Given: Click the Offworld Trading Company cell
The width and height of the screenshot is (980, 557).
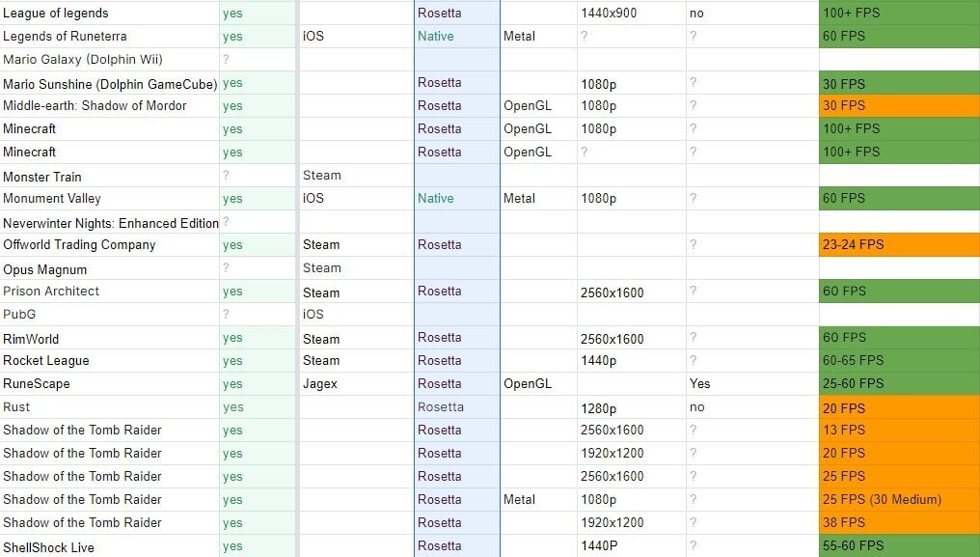Looking at the screenshot, I should pyautogui.click(x=79, y=245).
